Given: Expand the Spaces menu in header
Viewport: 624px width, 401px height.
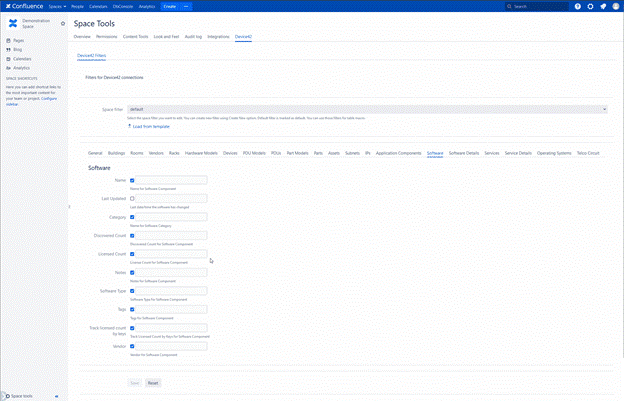Looking at the screenshot, I should 63,6.
